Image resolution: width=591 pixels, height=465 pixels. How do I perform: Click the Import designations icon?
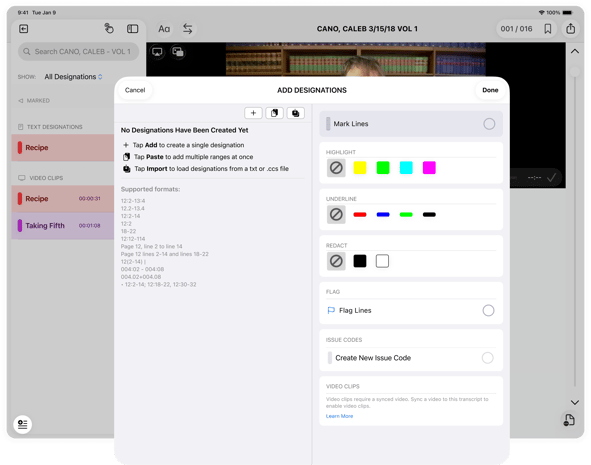296,113
